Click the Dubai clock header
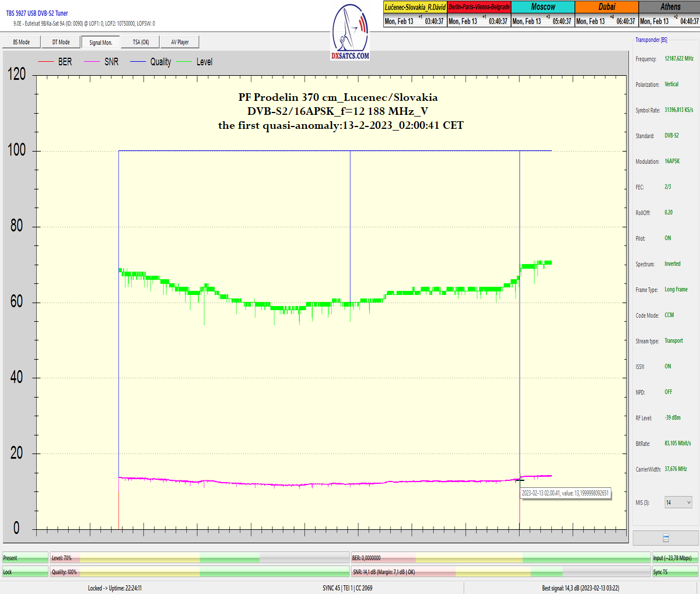700x594 pixels. click(607, 7)
